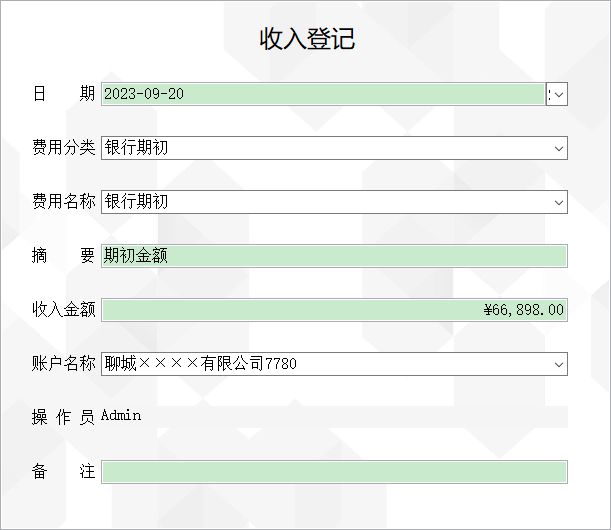Click the operator name Admin
The width and height of the screenshot is (611, 530).
(121, 415)
